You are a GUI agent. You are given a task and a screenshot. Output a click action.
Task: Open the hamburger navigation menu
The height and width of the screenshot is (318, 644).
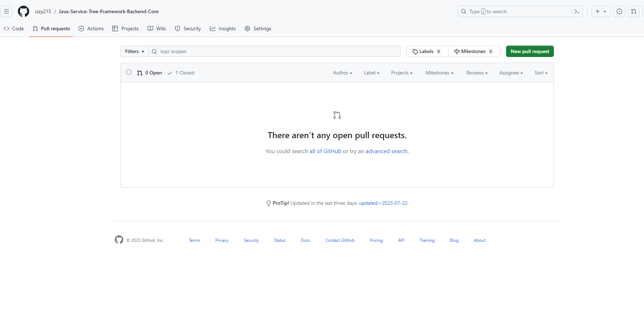[x=6, y=11]
